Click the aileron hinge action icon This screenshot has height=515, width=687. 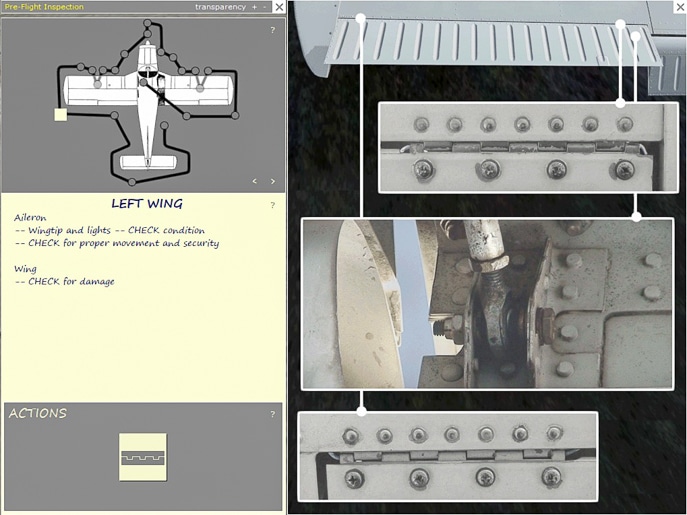142,457
